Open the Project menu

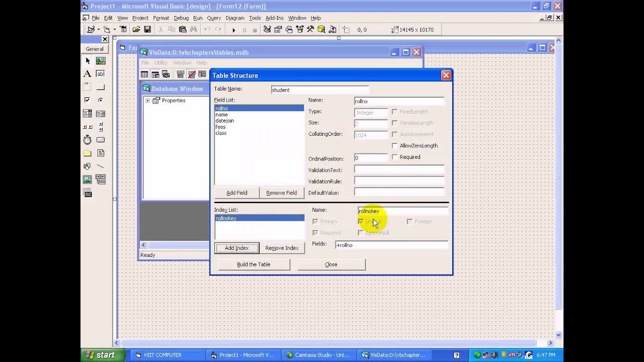(140, 18)
